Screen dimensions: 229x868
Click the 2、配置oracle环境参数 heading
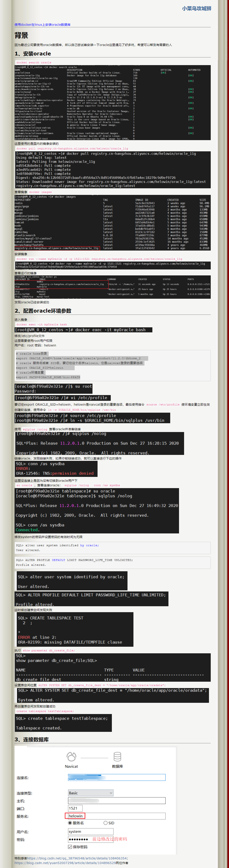43,311
